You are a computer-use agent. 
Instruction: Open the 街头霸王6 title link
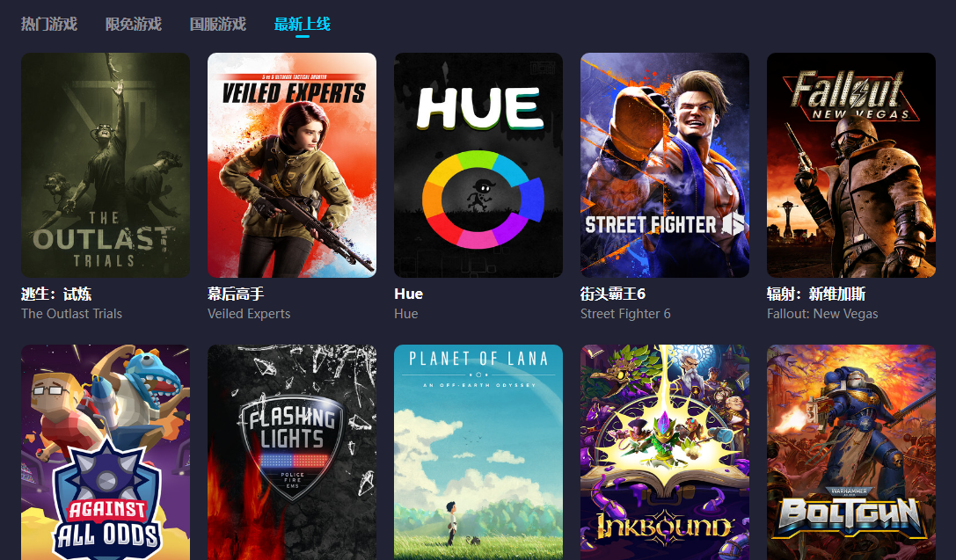point(613,295)
